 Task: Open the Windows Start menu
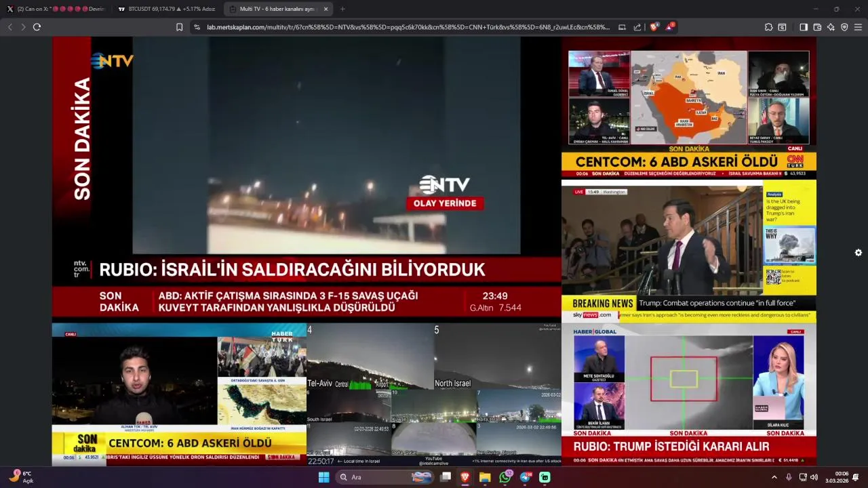click(x=324, y=477)
